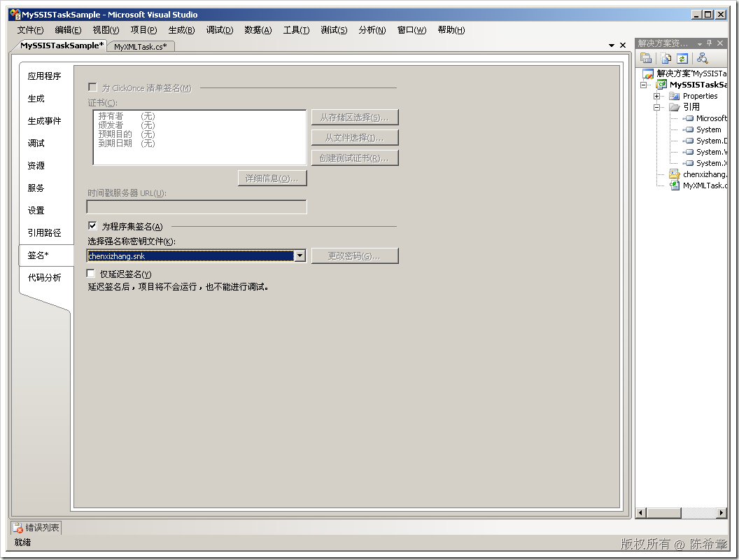Click the Visual Studio logo in title bar
Image resolution: width=739 pixels, height=560 pixels.
point(15,15)
